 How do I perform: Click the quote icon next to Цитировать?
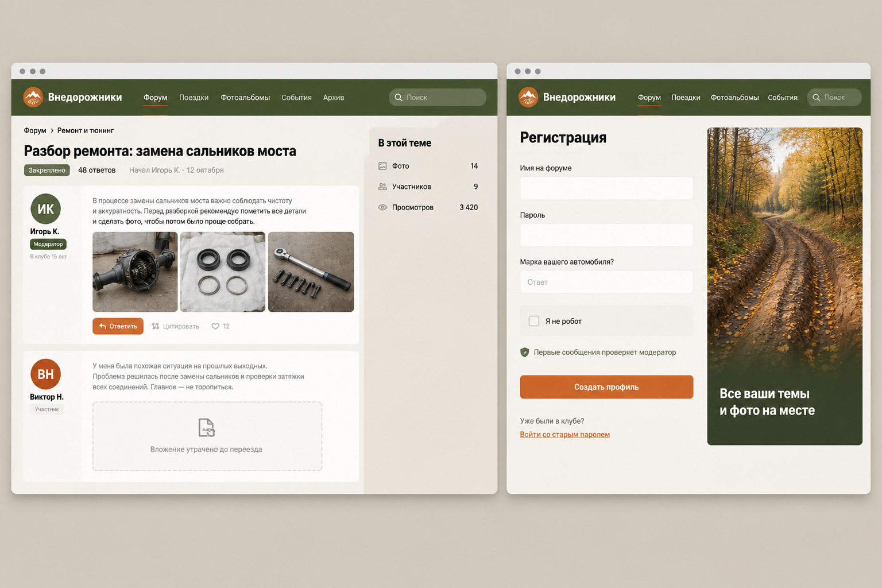(x=155, y=326)
